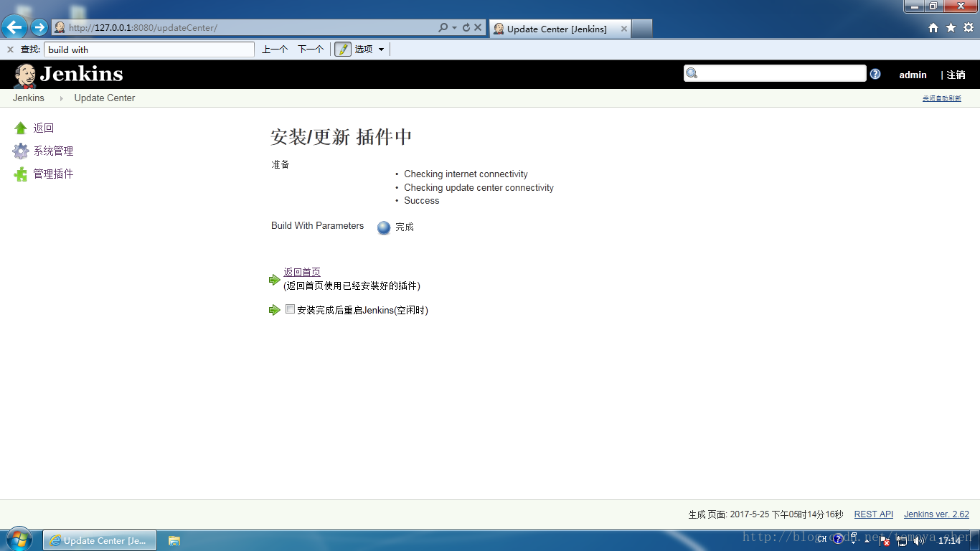
Task: Open the REST API link
Action: (x=874, y=514)
